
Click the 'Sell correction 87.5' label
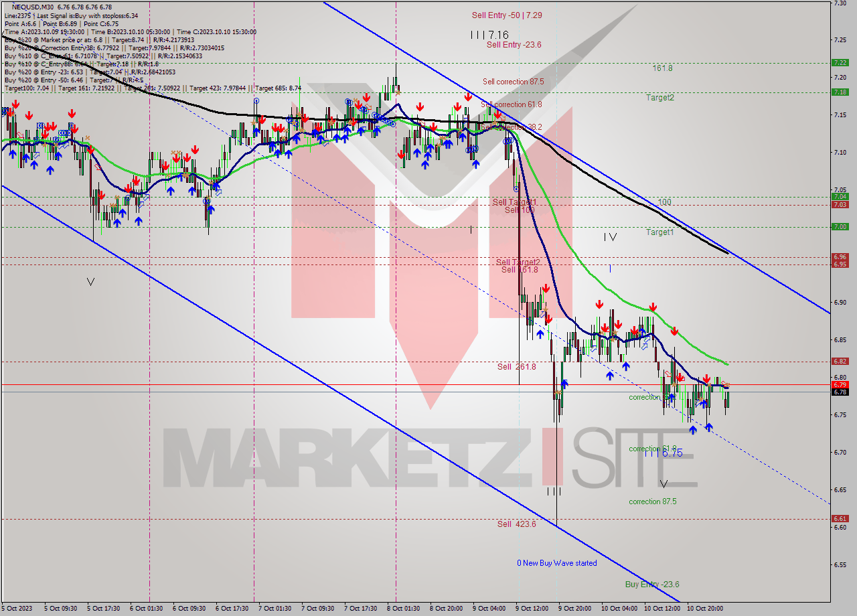pos(514,82)
